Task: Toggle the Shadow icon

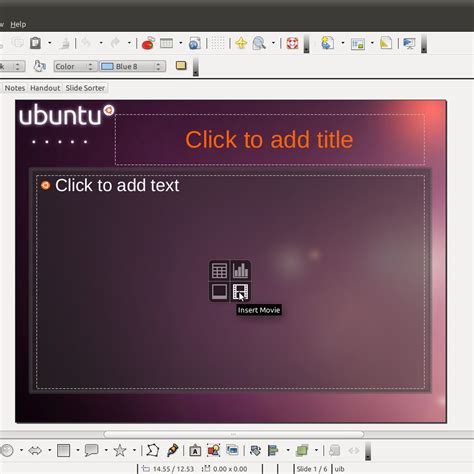Action: tap(181, 66)
